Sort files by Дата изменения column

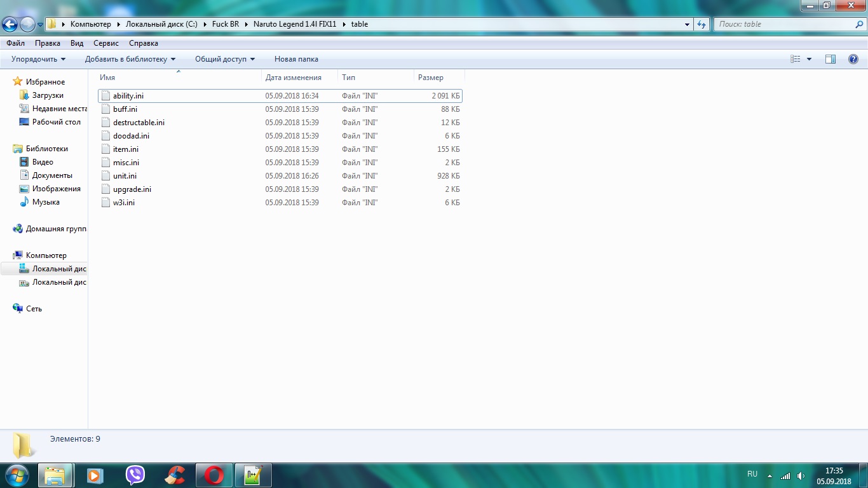click(300, 78)
